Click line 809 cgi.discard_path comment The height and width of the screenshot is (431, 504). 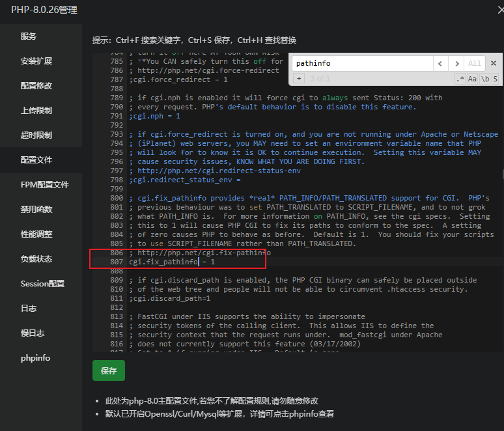(x=303, y=280)
